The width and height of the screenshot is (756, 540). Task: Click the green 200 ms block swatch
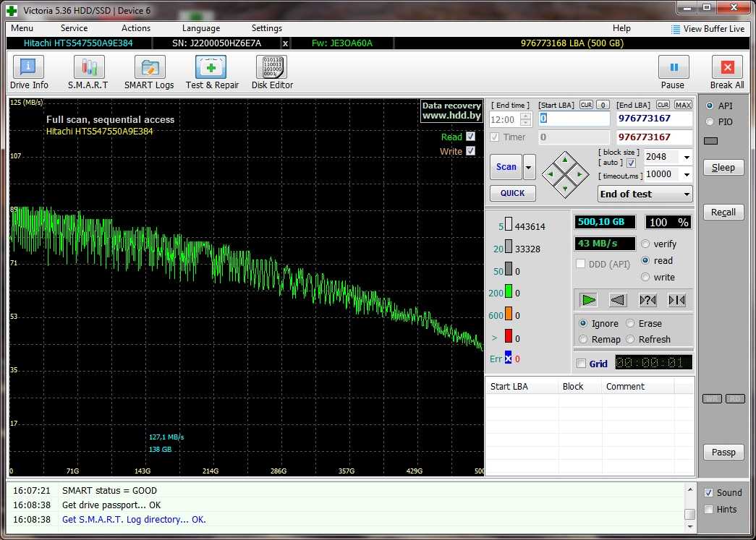pos(509,293)
